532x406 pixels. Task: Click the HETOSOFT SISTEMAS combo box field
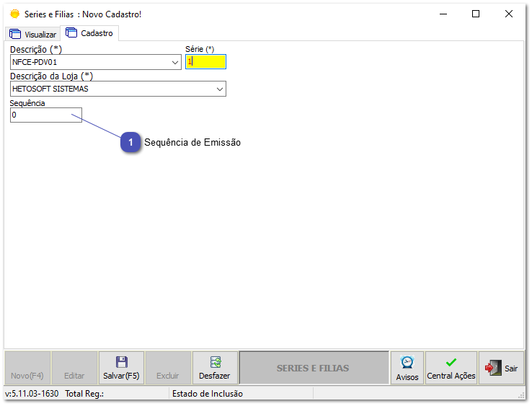pyautogui.click(x=118, y=89)
